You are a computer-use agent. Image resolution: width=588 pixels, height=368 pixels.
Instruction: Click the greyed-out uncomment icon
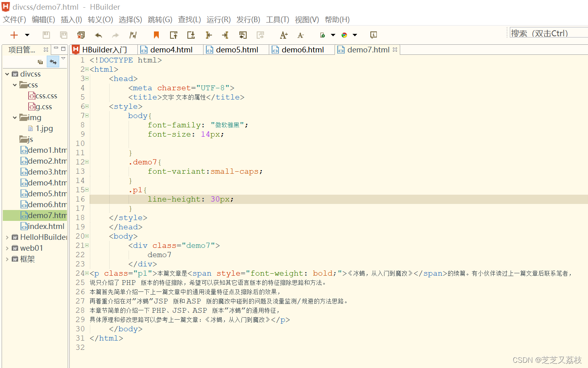tap(260, 35)
